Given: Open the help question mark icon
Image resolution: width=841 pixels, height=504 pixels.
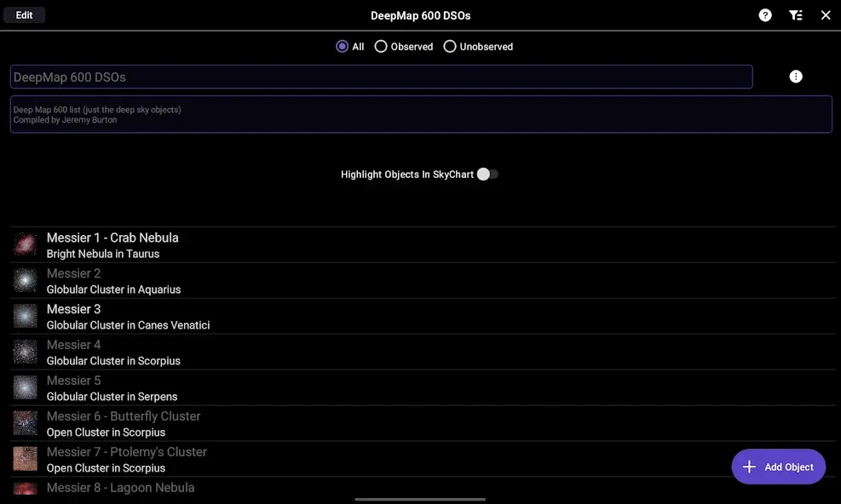Looking at the screenshot, I should click(765, 15).
